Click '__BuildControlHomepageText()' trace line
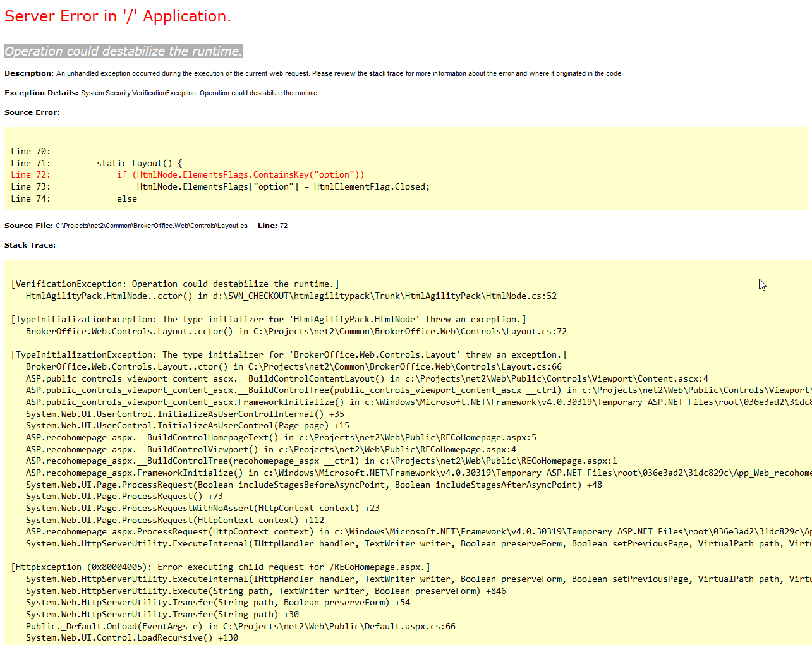This screenshot has width=812, height=645. [x=281, y=437]
